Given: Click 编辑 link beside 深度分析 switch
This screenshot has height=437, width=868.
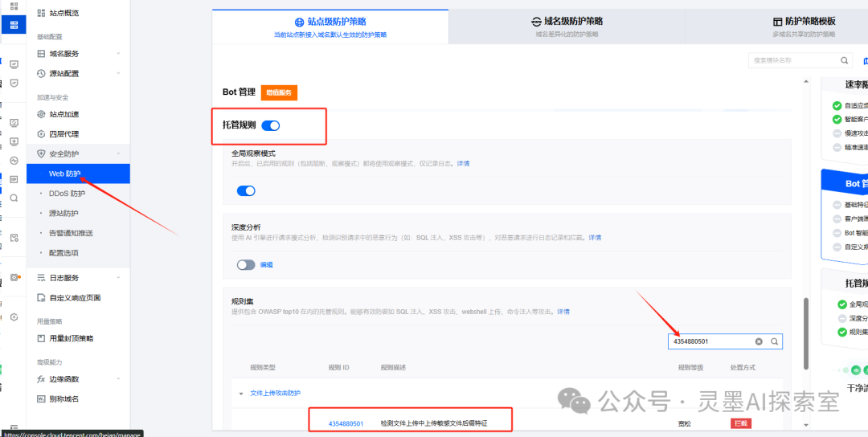Looking at the screenshot, I should click(266, 265).
